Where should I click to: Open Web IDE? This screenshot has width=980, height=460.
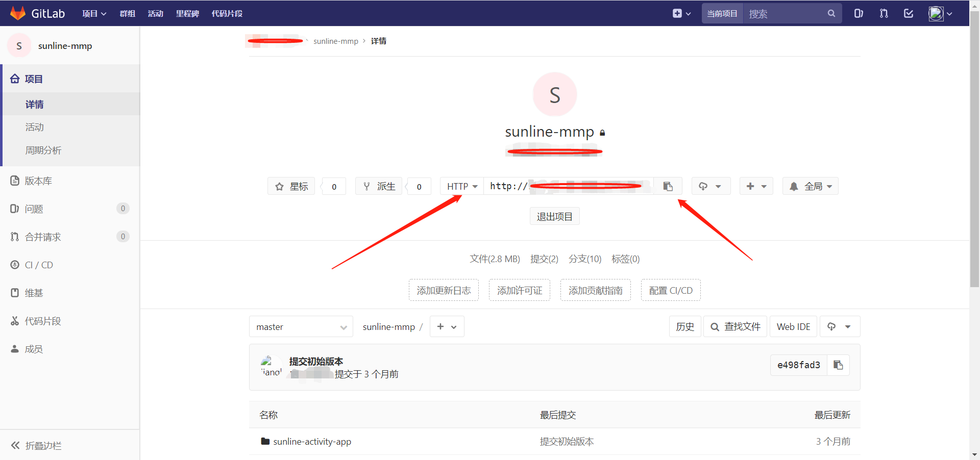794,327
